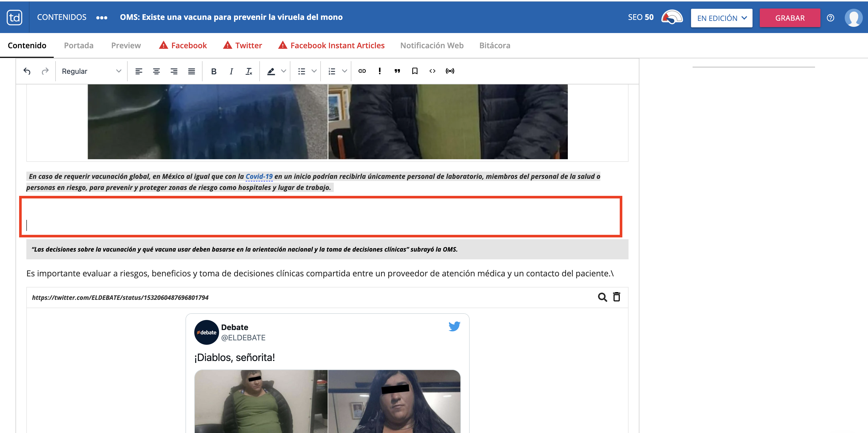Follow the Covid-19 hyperlink in text
Viewport: 868px width, 433px height.
(x=259, y=177)
